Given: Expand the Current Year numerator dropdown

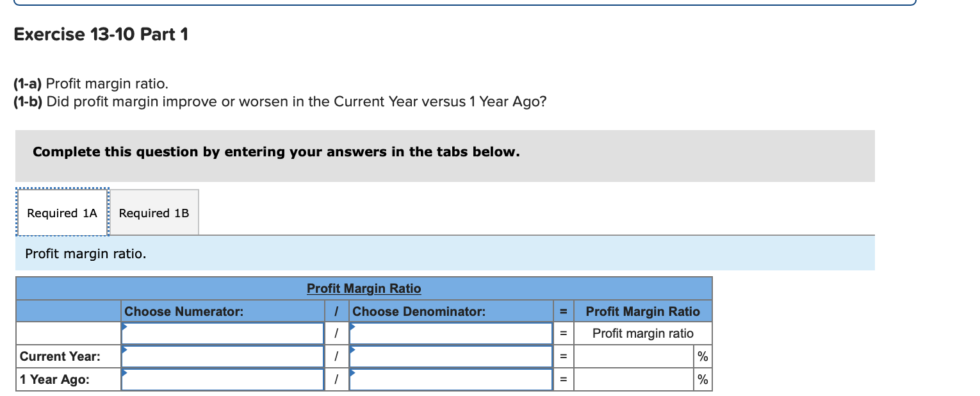Looking at the screenshot, I should [x=223, y=356].
